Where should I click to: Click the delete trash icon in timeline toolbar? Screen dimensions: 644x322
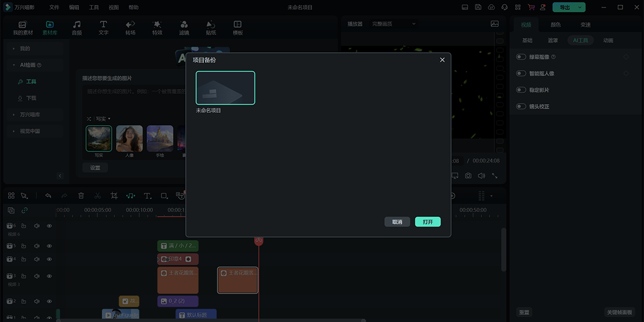click(x=81, y=196)
